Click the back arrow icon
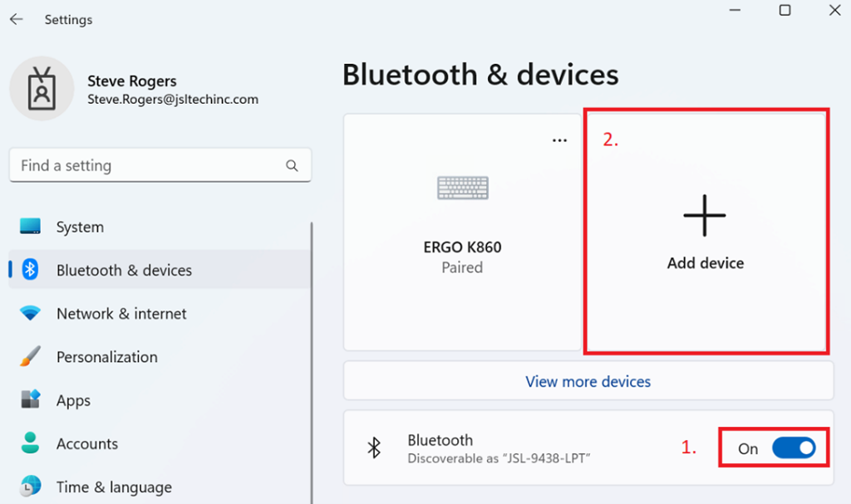Image resolution: width=851 pixels, height=504 pixels. tap(17, 19)
